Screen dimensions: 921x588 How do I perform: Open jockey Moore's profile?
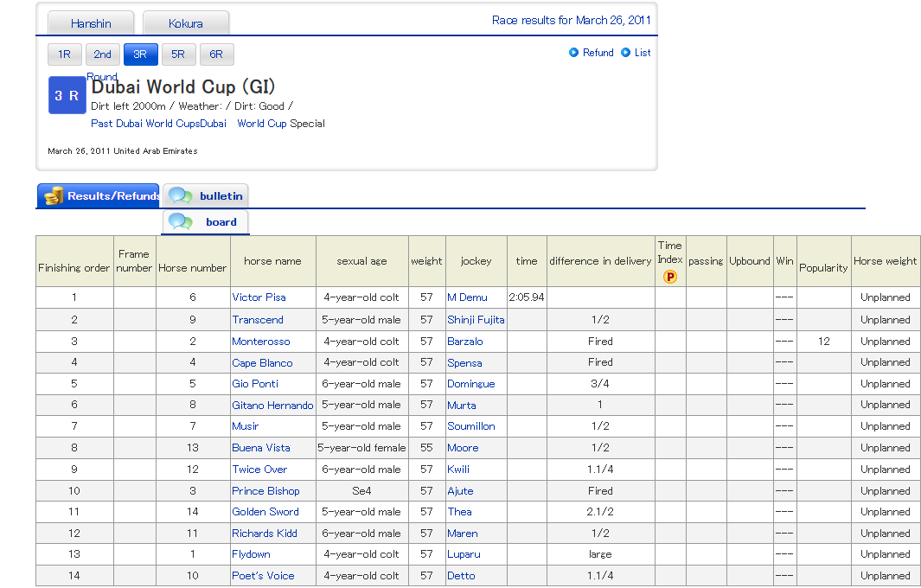point(463,448)
